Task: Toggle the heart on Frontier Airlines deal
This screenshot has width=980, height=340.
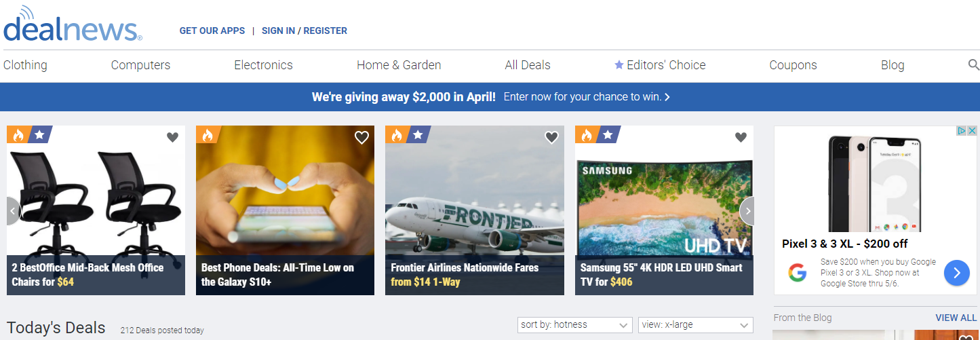Action: click(x=551, y=137)
